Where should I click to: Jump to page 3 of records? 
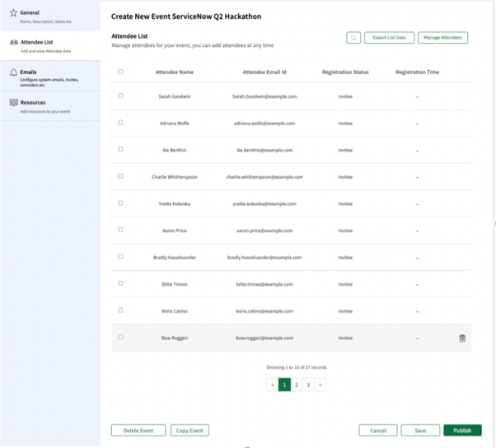(x=308, y=385)
